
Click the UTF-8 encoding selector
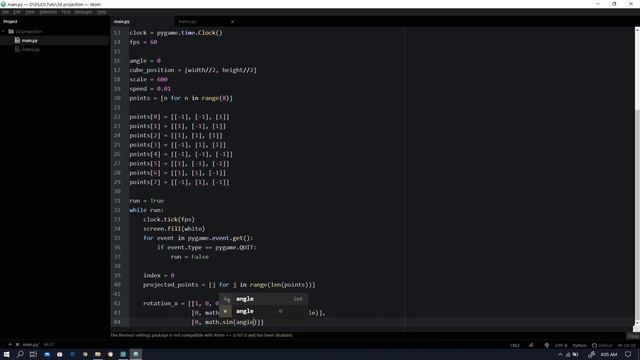[561, 345]
